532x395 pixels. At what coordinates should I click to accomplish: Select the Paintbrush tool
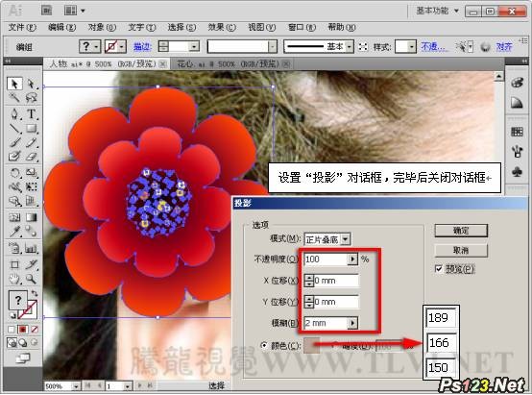pos(14,142)
